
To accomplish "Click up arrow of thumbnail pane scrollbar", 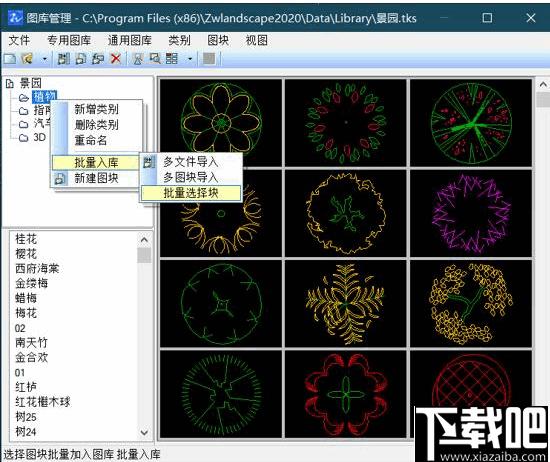I will pyautogui.click(x=543, y=85).
